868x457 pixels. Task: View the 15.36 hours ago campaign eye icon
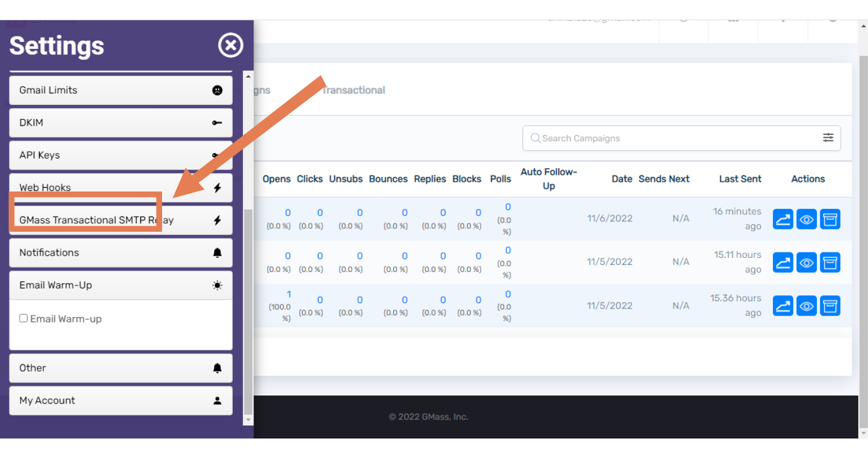coord(807,306)
